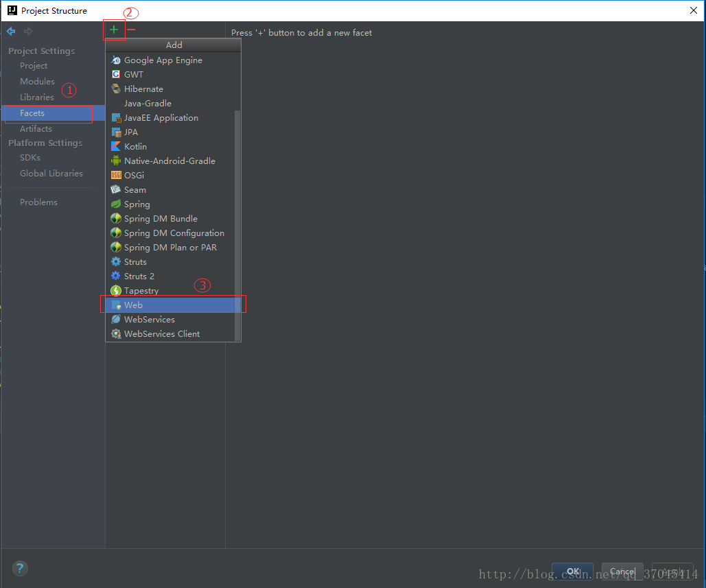Image resolution: width=706 pixels, height=588 pixels.
Task: Select Kotlin from the Add popup
Action: click(x=170, y=146)
